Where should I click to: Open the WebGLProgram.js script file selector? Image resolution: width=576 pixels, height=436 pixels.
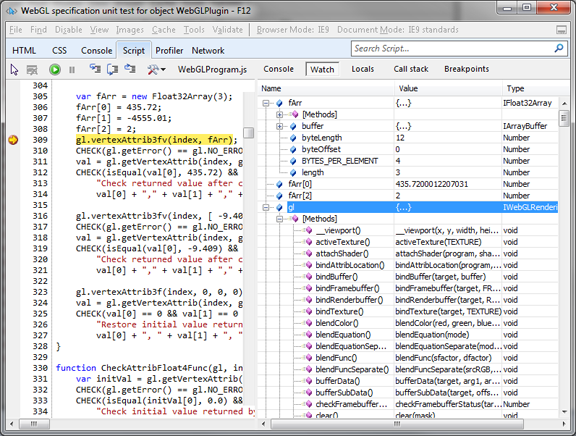click(212, 69)
